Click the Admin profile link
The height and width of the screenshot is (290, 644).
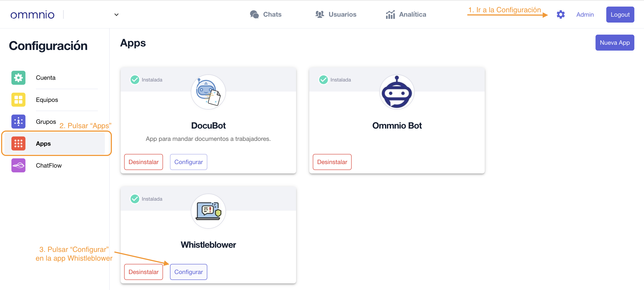(585, 15)
